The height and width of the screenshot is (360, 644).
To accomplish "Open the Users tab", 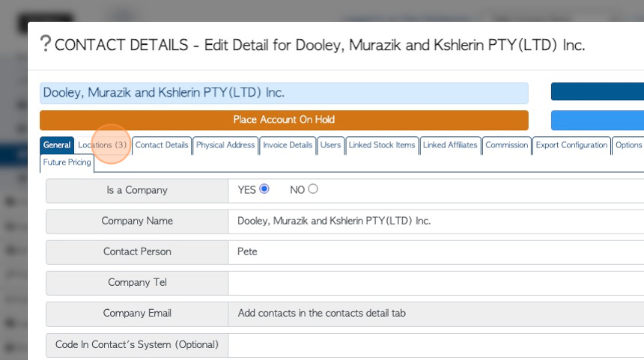I will click(330, 145).
